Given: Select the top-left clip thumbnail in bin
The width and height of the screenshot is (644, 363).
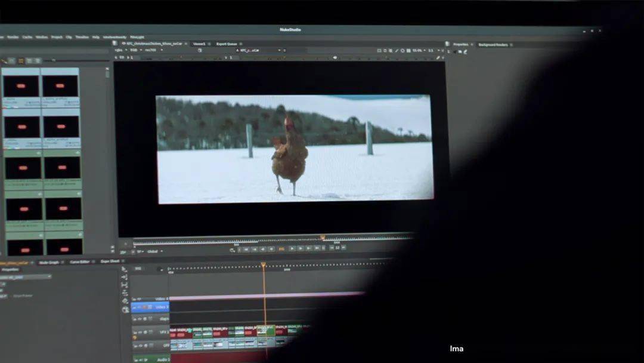Looking at the screenshot, I should coord(20,86).
